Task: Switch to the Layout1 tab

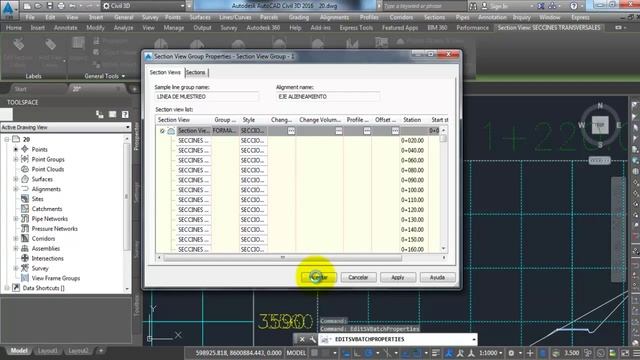Action: click(48, 351)
